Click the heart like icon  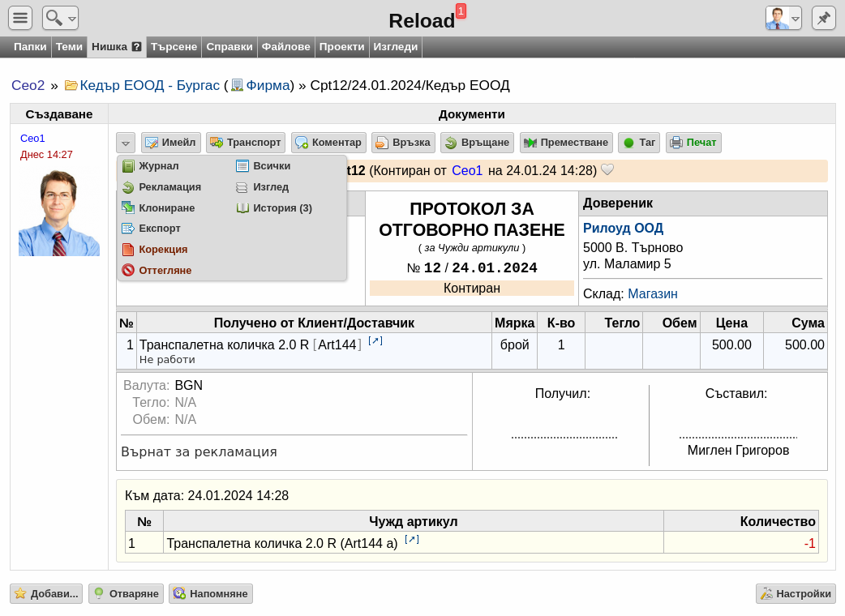tap(607, 170)
